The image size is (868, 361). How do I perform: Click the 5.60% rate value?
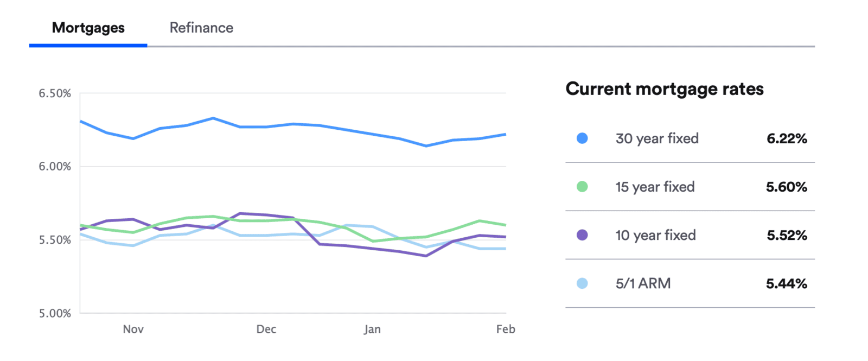coord(787,187)
